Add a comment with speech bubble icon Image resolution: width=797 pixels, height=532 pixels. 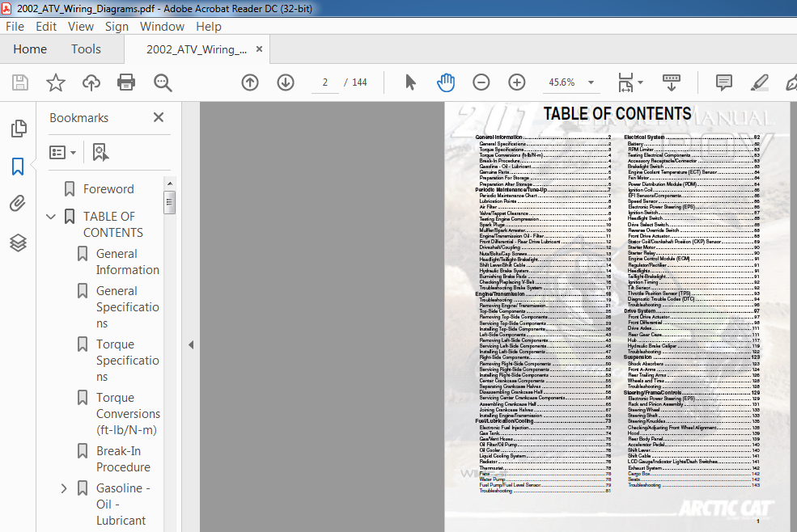(x=724, y=82)
